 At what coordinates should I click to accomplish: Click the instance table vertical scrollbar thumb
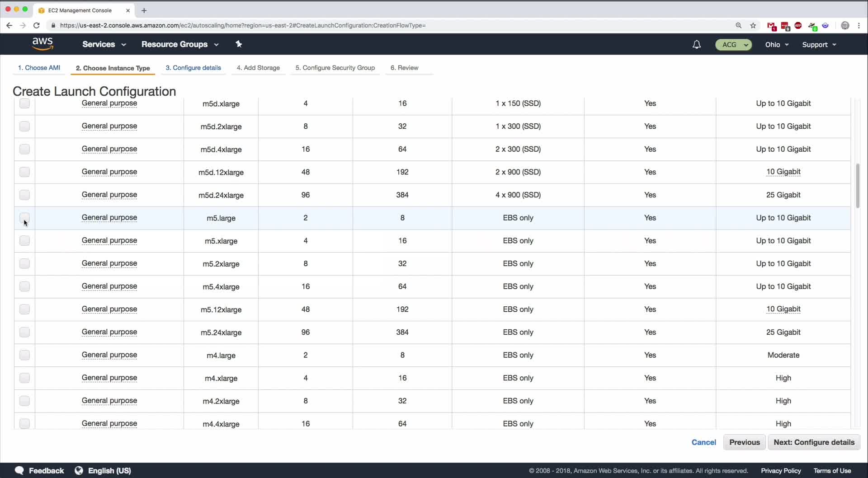pos(858,186)
